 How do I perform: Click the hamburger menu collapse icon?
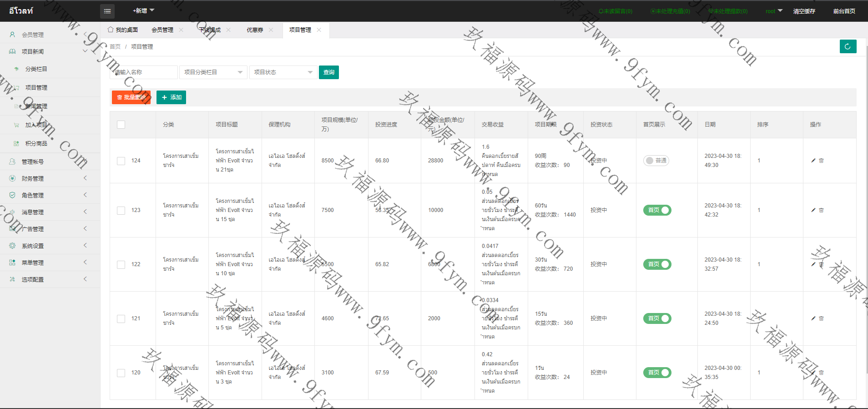pyautogui.click(x=107, y=11)
